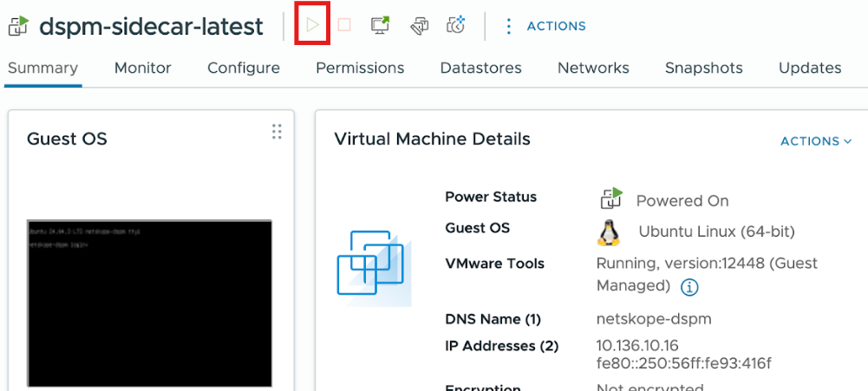The image size is (868, 391).
Task: Click the DNS Name (1) label
Action: point(493,320)
